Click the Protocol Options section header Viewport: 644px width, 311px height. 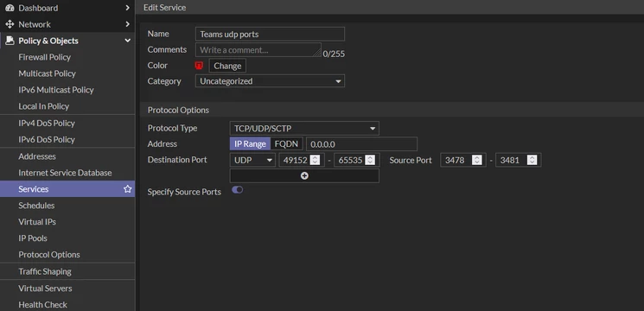tap(178, 110)
